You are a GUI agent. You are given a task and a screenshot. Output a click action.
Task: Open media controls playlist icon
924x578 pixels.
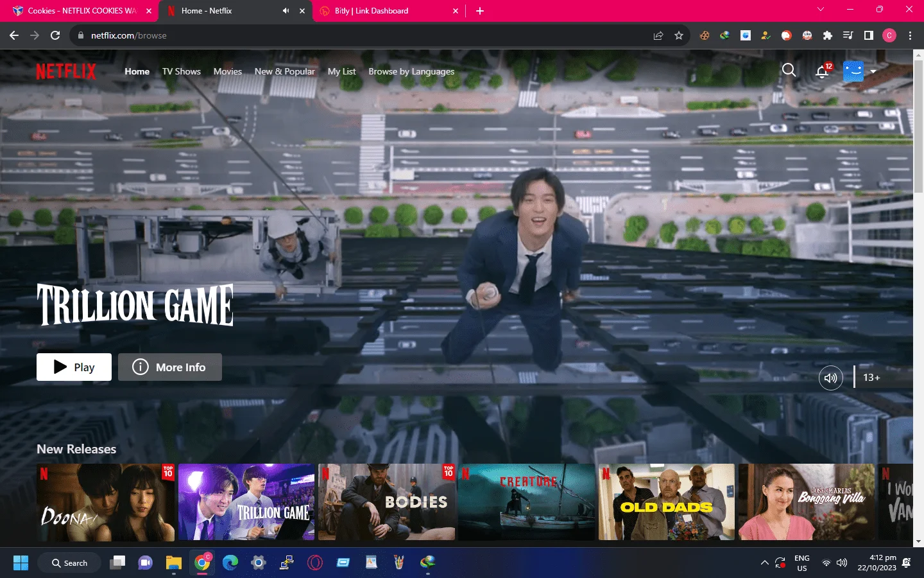click(x=848, y=35)
